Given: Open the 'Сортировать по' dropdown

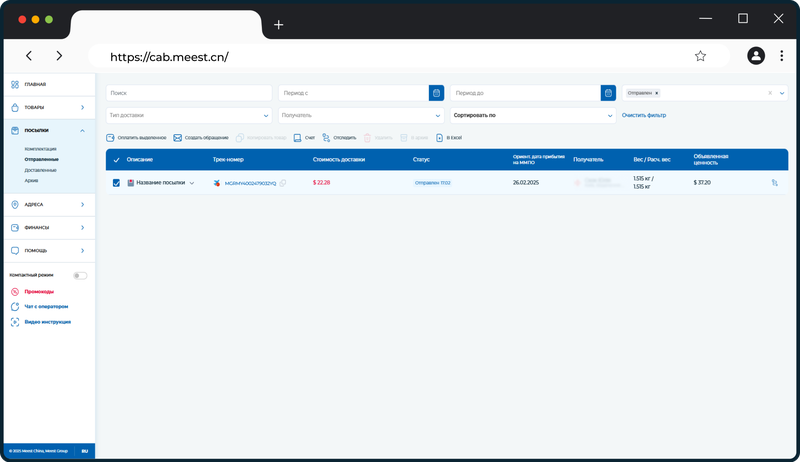Looking at the screenshot, I should coord(533,115).
